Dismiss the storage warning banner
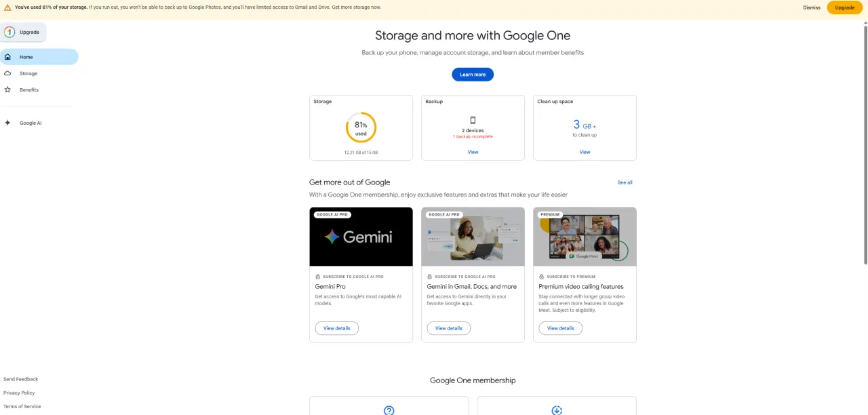The image size is (868, 415). (812, 7)
